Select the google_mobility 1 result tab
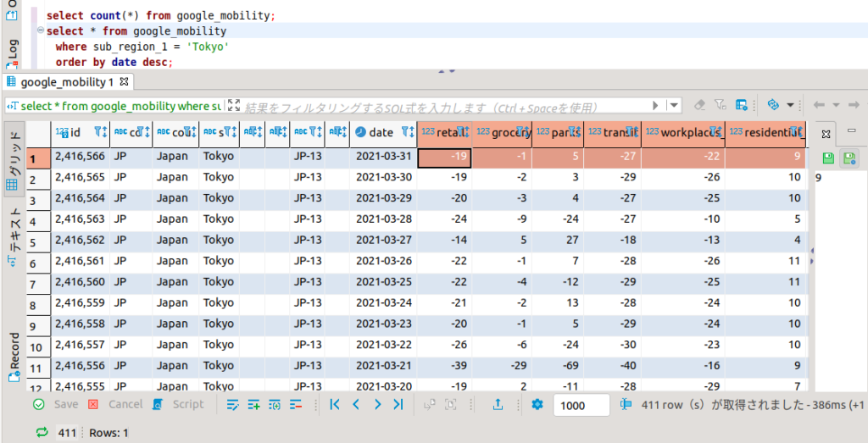This screenshot has height=443, width=868. 66,82
